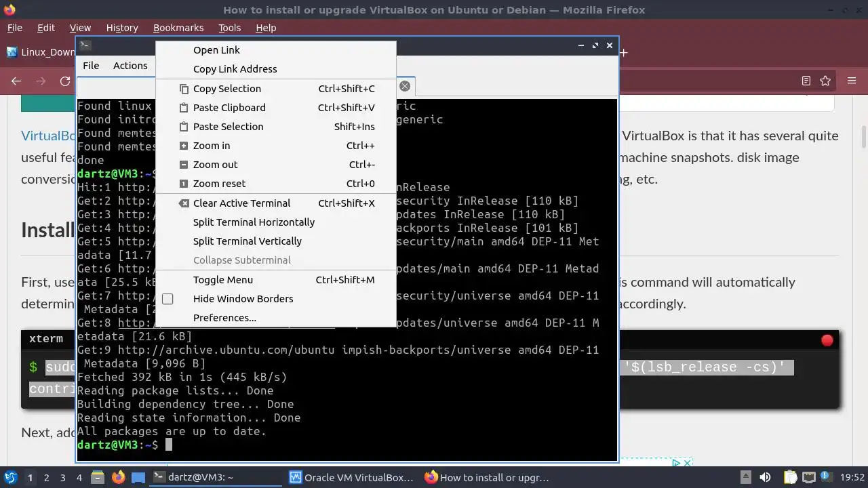868x488 pixels.
Task: Select Paste Selection entry
Action: pyautogui.click(x=275, y=127)
